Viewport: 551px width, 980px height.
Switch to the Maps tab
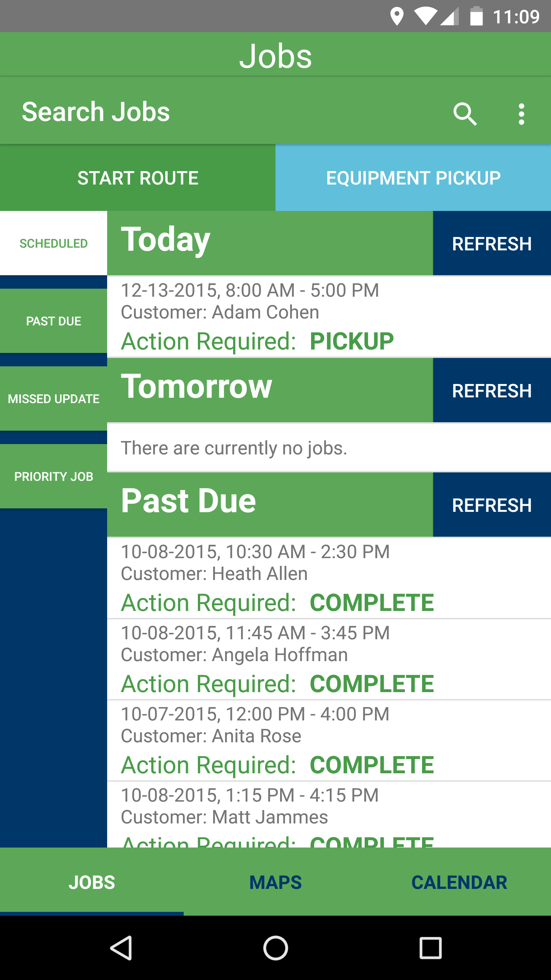[275, 882]
